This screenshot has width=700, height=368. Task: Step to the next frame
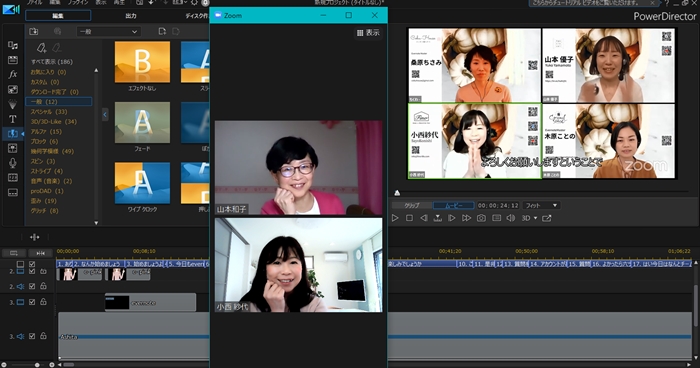(452, 218)
